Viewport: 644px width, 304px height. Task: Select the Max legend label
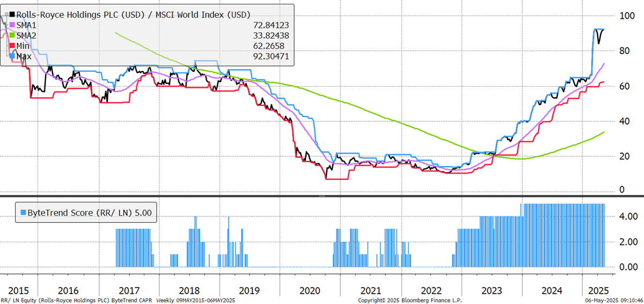point(25,56)
